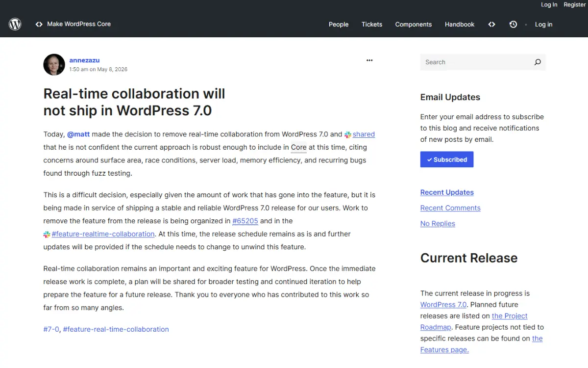Open the People menu item
The image size is (588, 368).
coord(339,24)
